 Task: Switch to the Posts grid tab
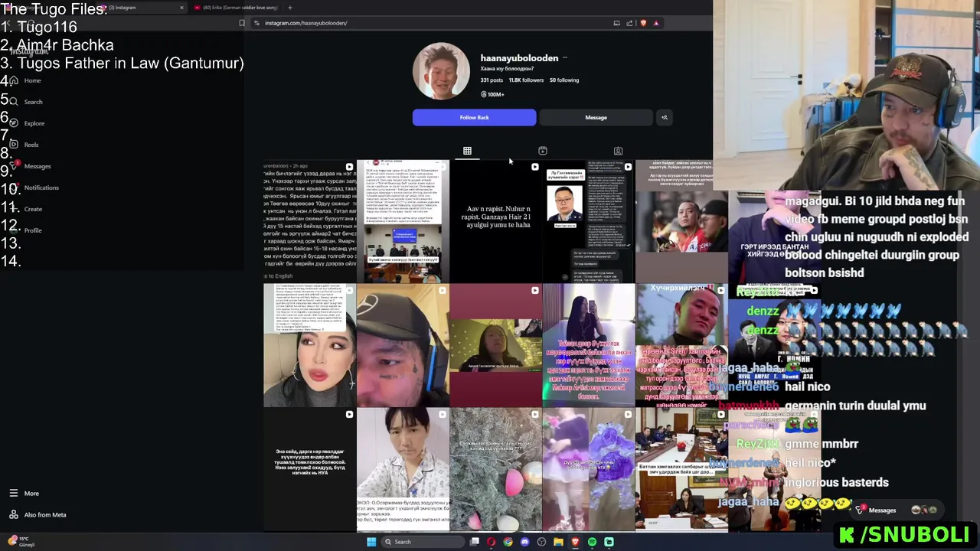pyautogui.click(x=467, y=151)
